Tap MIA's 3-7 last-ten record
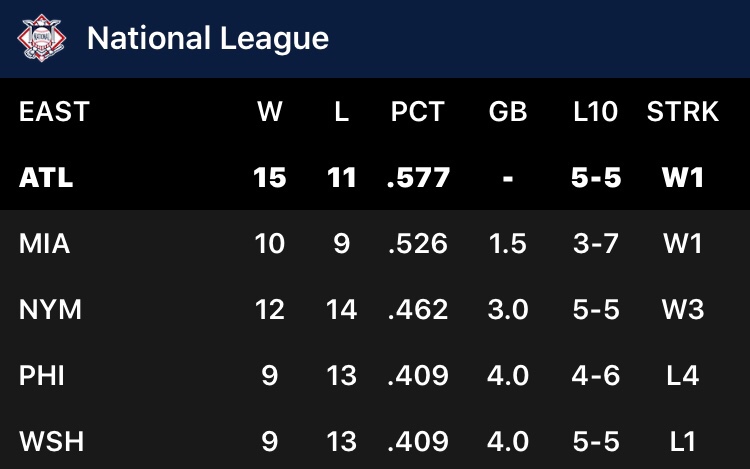750x469 pixels. [x=596, y=244]
